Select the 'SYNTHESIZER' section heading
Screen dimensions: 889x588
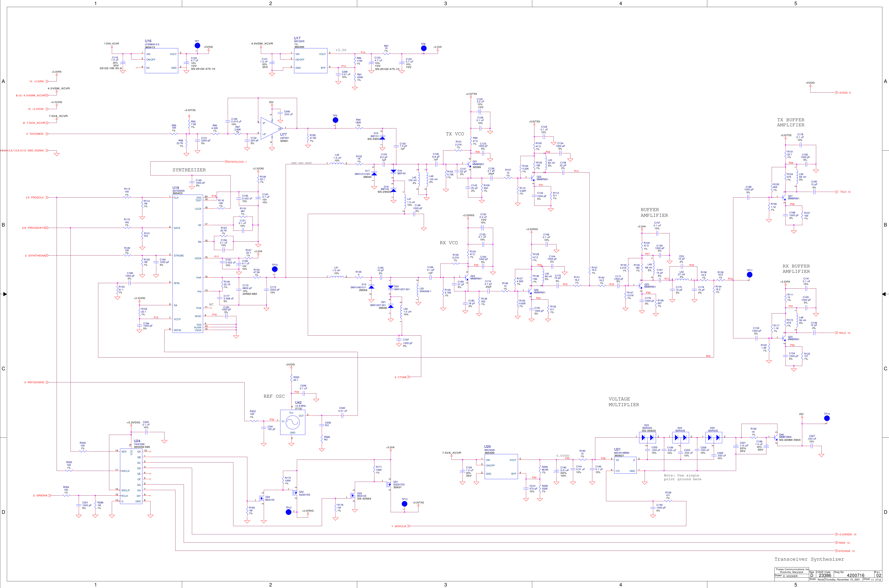(x=189, y=170)
